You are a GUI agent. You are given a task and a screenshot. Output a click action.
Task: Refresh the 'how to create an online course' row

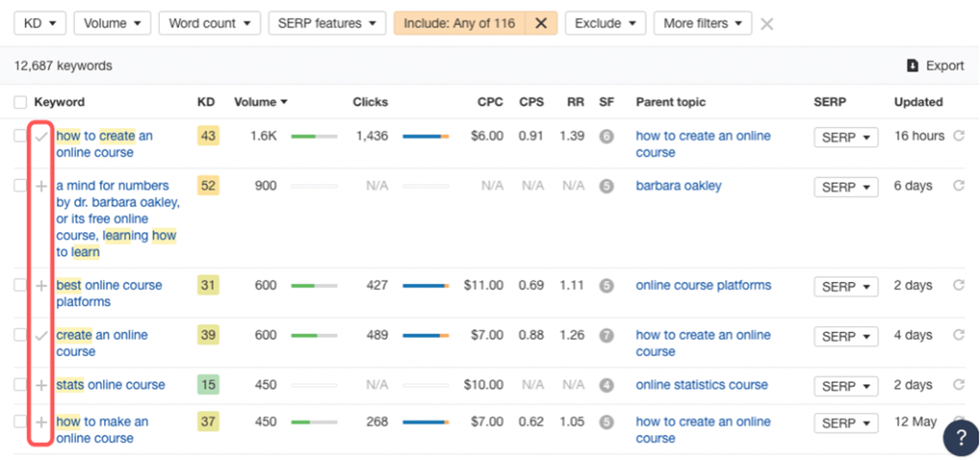point(958,136)
